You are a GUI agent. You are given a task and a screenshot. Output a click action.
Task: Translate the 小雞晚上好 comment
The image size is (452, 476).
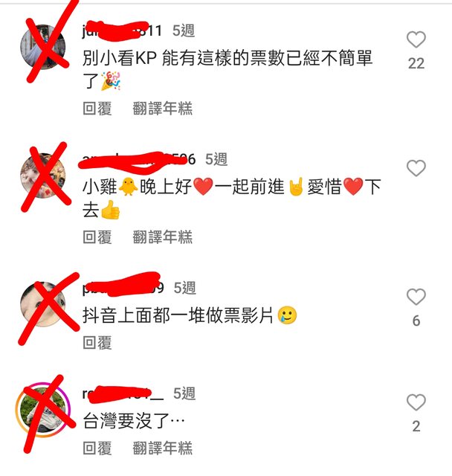(x=163, y=237)
